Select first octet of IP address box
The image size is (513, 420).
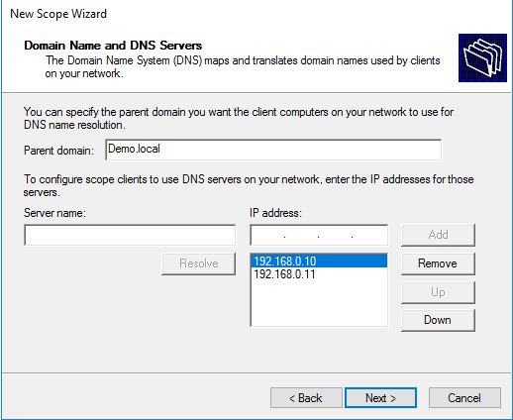(267, 236)
